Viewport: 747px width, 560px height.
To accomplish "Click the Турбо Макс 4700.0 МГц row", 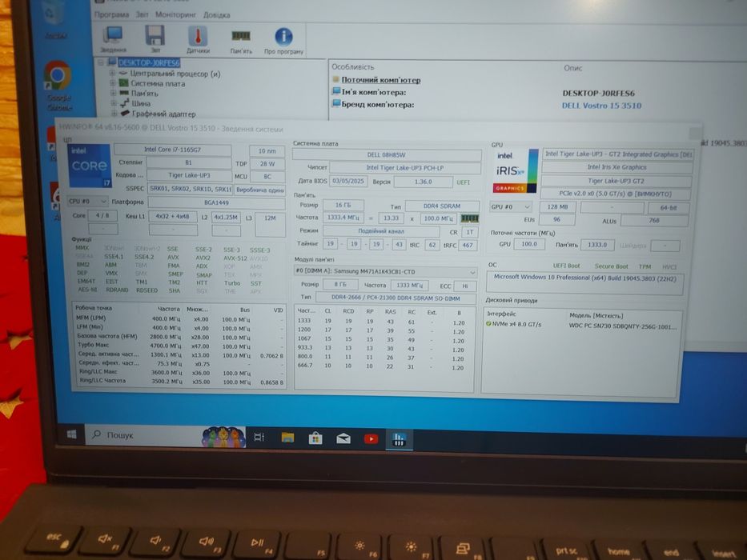I will pos(179,346).
